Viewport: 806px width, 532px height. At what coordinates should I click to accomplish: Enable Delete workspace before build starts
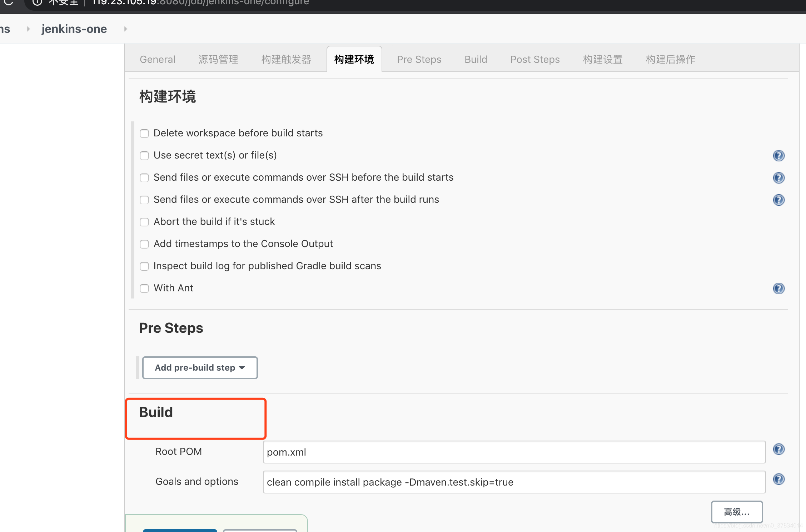point(144,134)
